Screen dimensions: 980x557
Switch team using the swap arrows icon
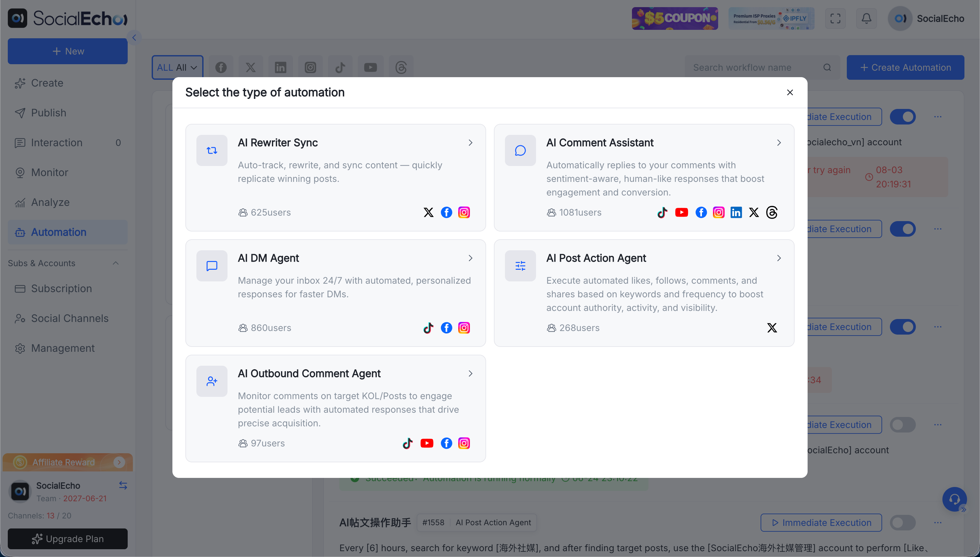tap(123, 485)
